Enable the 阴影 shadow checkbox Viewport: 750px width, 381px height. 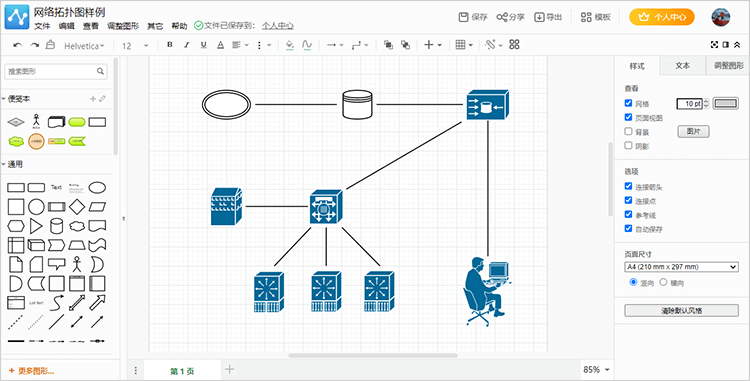click(629, 146)
